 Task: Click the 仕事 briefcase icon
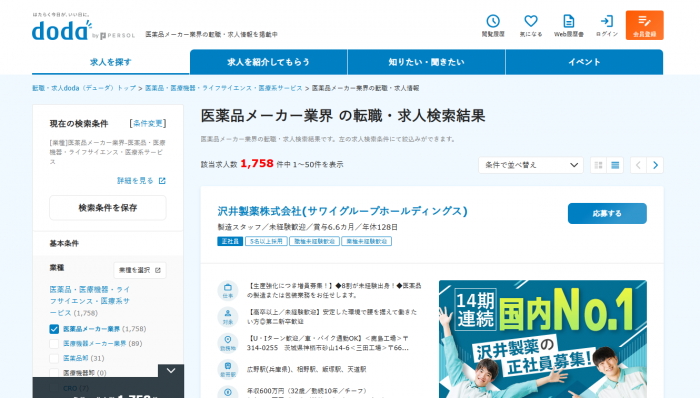(x=228, y=290)
